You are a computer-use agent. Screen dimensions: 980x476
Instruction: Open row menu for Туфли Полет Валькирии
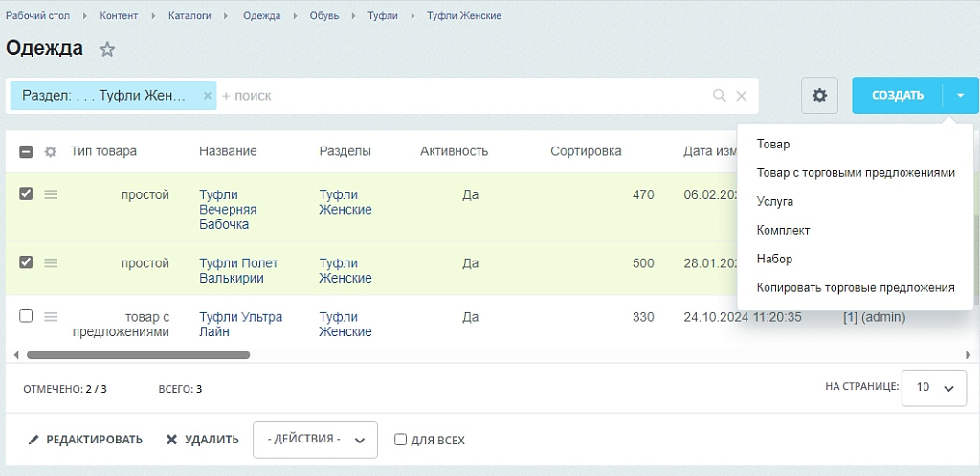[x=51, y=262]
